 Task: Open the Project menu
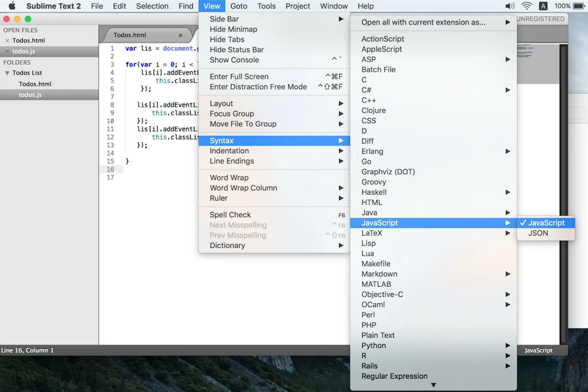(298, 6)
